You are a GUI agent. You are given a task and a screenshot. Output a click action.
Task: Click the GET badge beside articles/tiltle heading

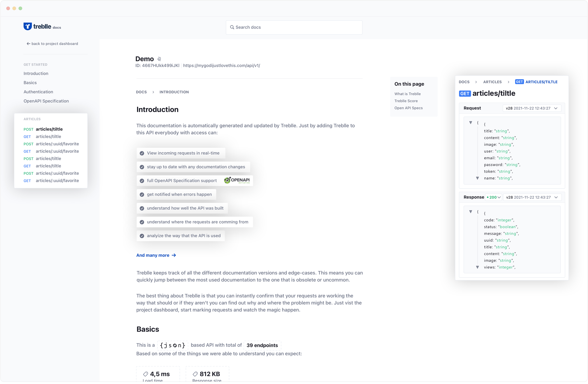pyautogui.click(x=465, y=94)
